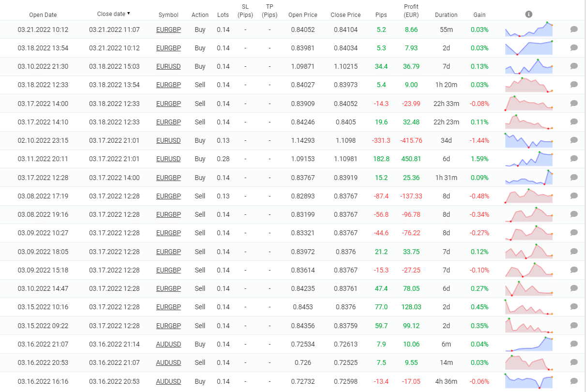This screenshot has width=586, height=392.
Task: Click comment bubble on the 6m AUDUSD buy trade
Action: [x=574, y=344]
